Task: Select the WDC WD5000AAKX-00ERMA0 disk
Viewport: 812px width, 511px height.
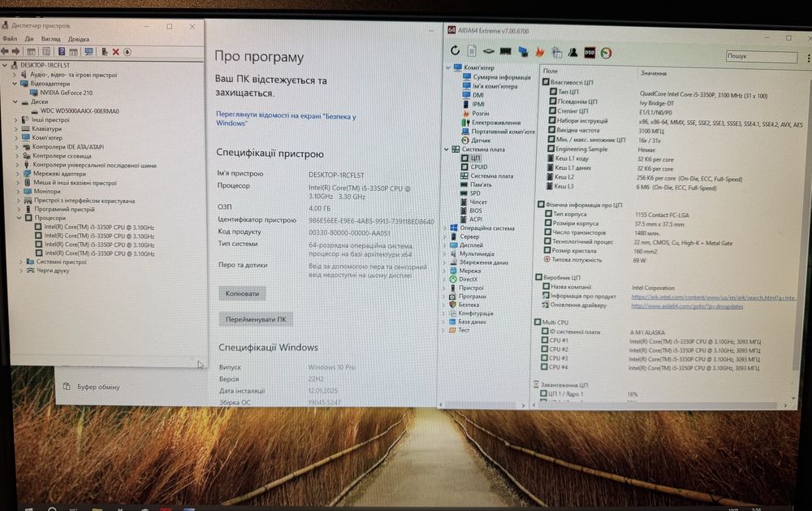Action: pyautogui.click(x=75, y=111)
